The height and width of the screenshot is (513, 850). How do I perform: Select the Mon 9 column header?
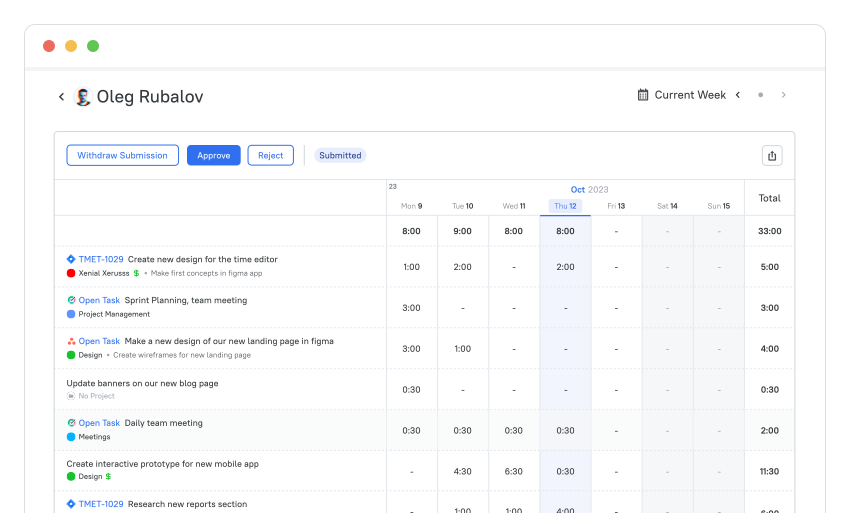(411, 206)
